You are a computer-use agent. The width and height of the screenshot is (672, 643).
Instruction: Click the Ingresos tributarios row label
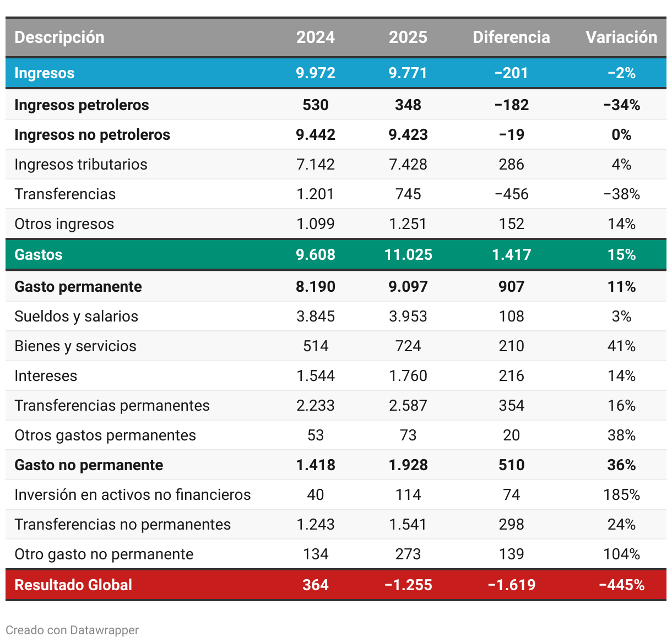(81, 165)
